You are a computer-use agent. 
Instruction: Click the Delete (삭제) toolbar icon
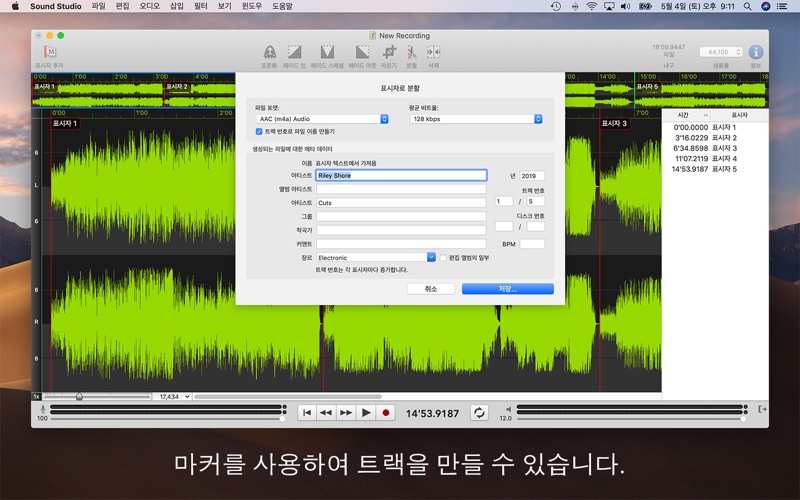(x=433, y=52)
